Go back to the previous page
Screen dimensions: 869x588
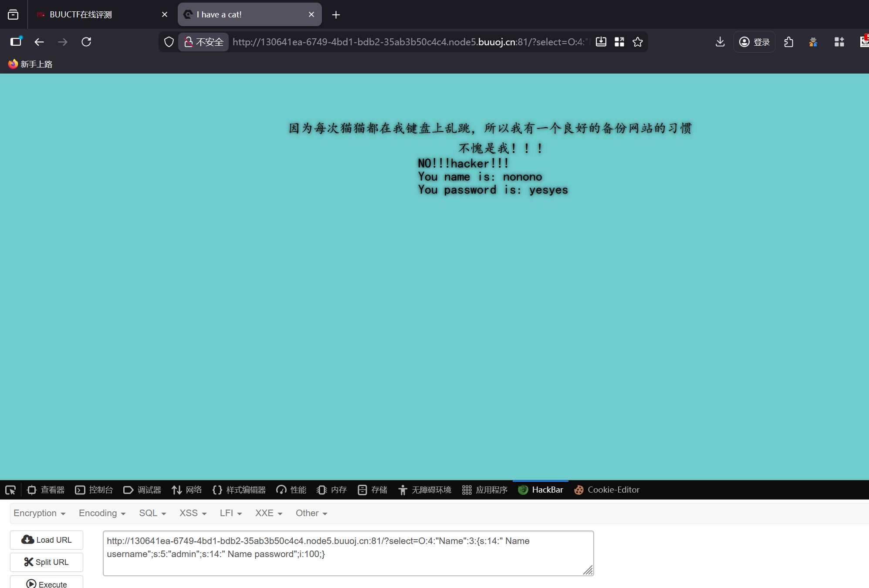tap(39, 42)
